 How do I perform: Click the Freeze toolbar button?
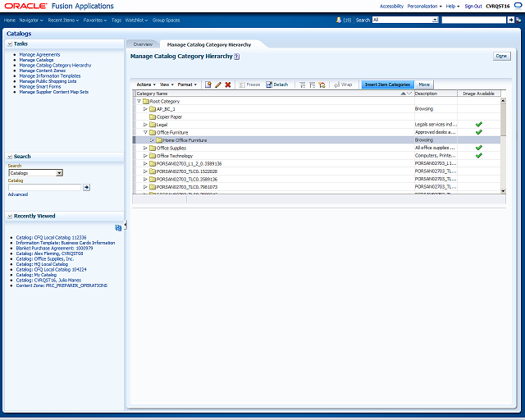[249, 84]
